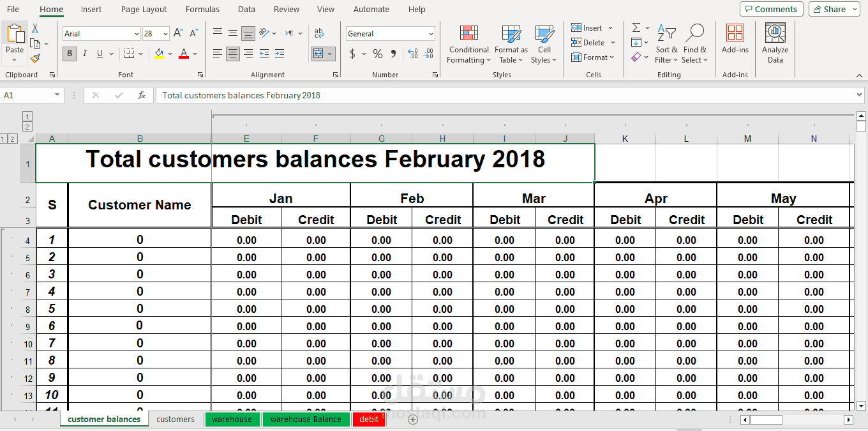The height and width of the screenshot is (431, 868).
Task: Expand the font size dropdown
Action: [x=166, y=33]
